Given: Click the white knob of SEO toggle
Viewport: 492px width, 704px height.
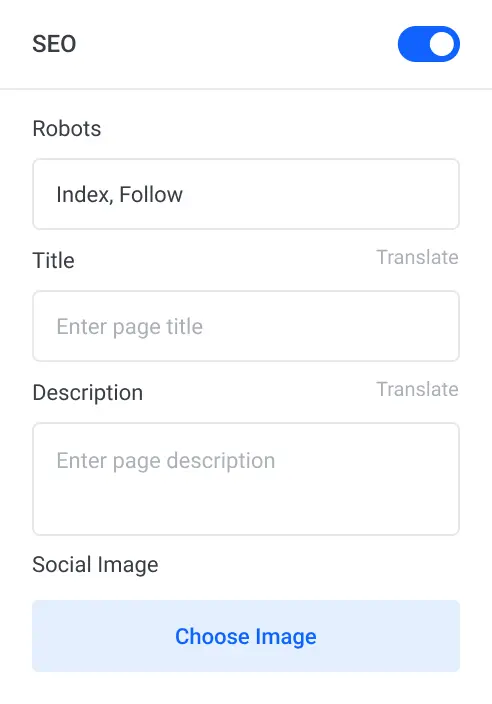Looking at the screenshot, I should [442, 44].
